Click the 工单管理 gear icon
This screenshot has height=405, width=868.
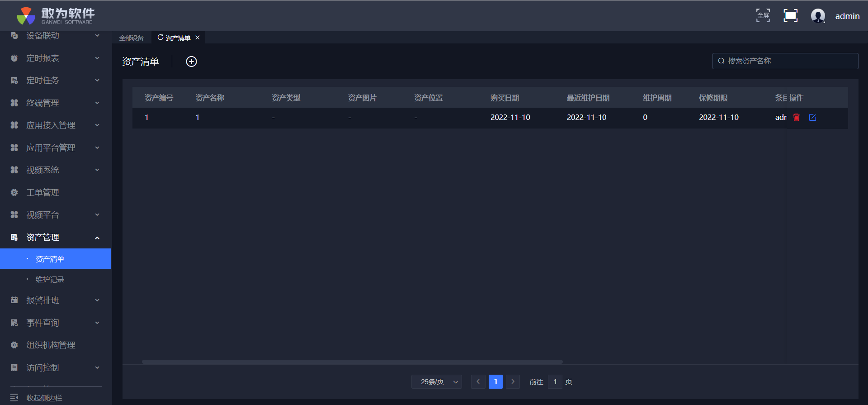14,192
